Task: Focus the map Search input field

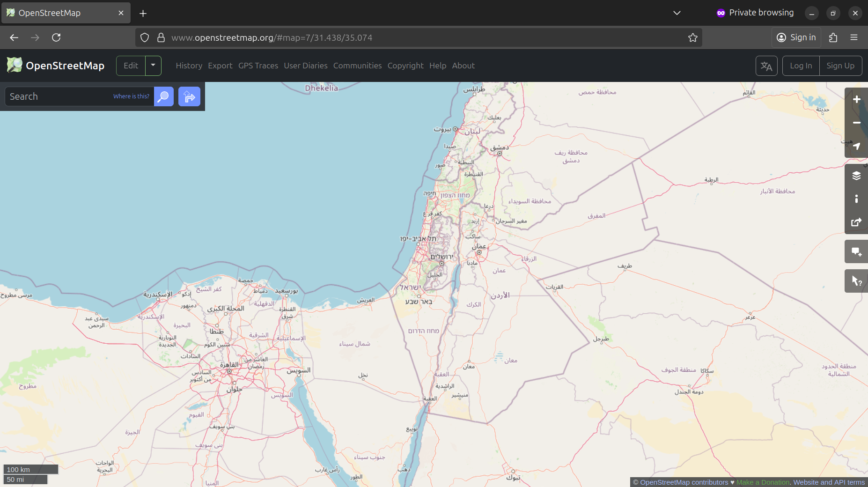Action: pyautogui.click(x=59, y=96)
